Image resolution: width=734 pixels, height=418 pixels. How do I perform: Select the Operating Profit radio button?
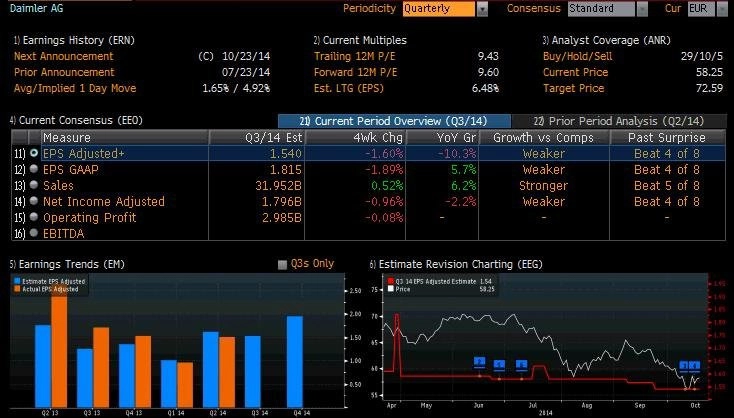34,217
